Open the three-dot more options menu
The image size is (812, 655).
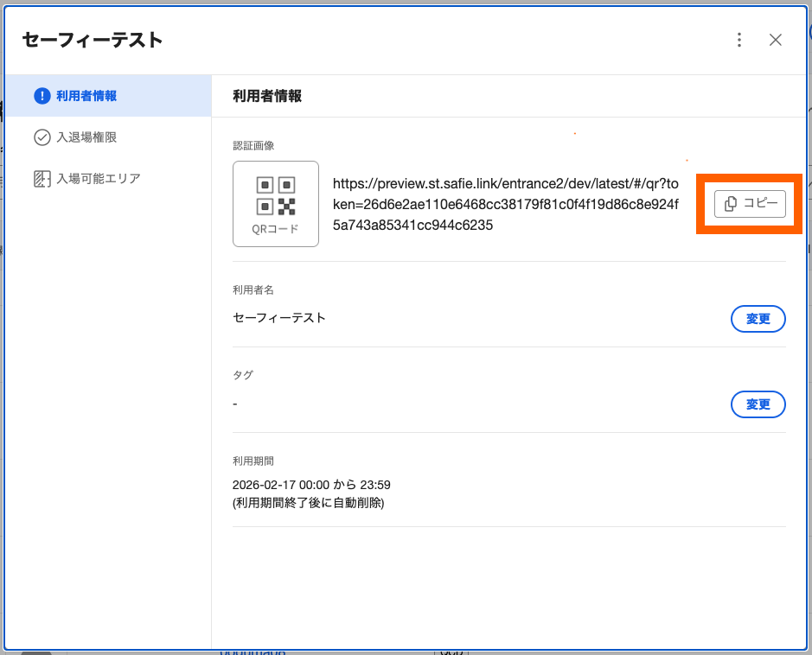coord(739,40)
